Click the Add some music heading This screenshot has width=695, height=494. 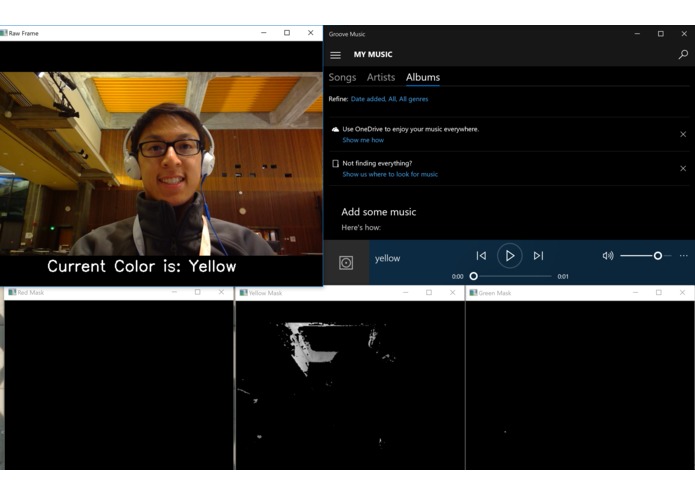pyautogui.click(x=379, y=212)
